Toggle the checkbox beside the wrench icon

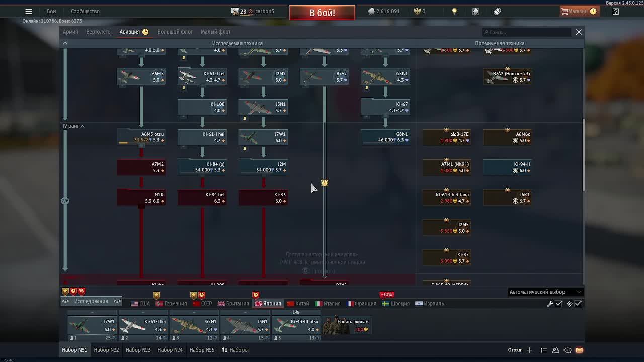tap(559, 304)
